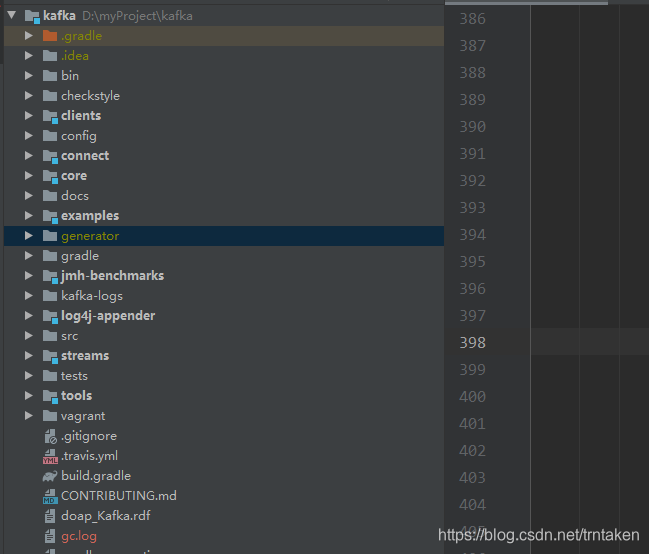The image size is (649, 554).
Task: Click the build.gradle elephant icon
Action: tap(50, 476)
